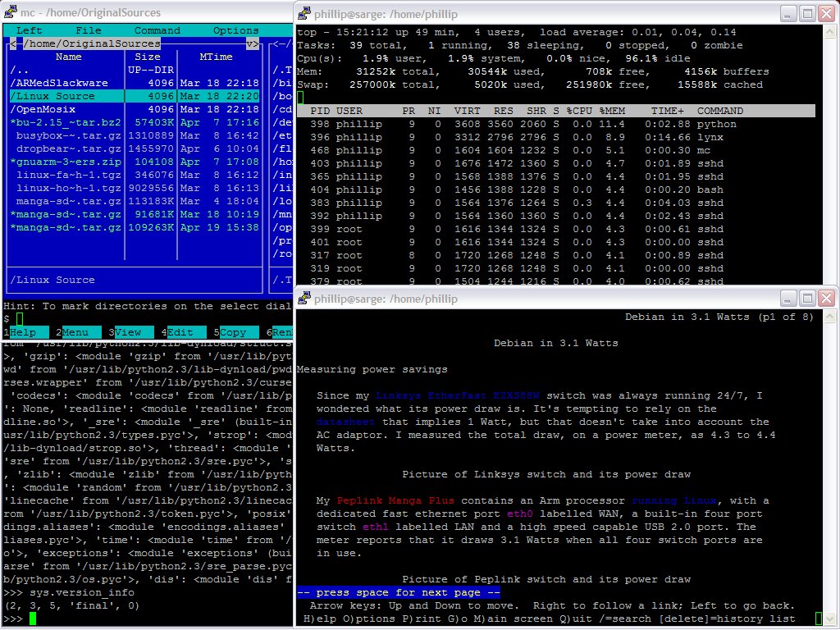The width and height of the screenshot is (840, 630).
Task: Click the 2Menu function key button
Action: (79, 332)
